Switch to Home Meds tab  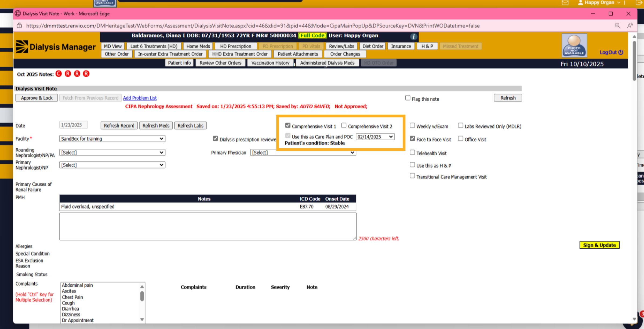click(198, 46)
